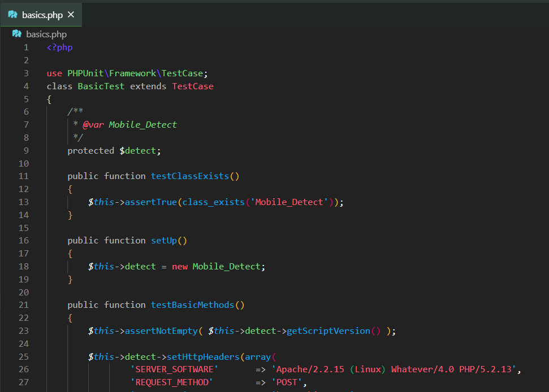Click 'getScriptVersion' method call
The height and width of the screenshot is (392, 549).
pos(328,331)
